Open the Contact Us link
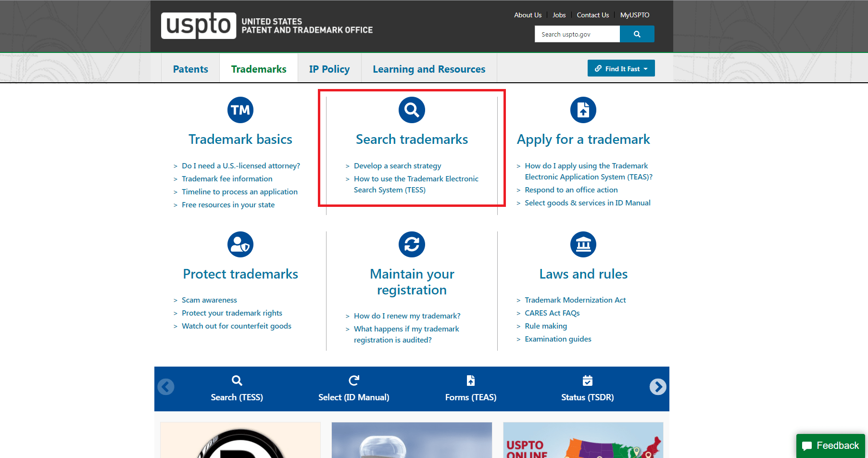 (x=592, y=15)
